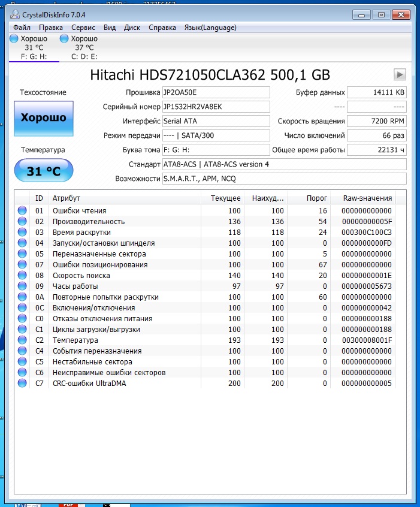
Task: Click raw value 0000000000FD
Action: tap(367, 243)
